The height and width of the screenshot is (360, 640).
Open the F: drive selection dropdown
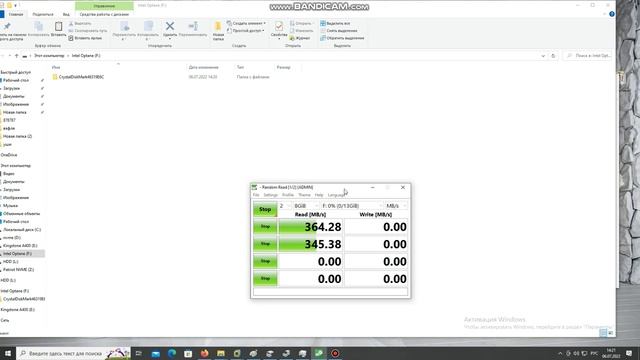coord(352,206)
